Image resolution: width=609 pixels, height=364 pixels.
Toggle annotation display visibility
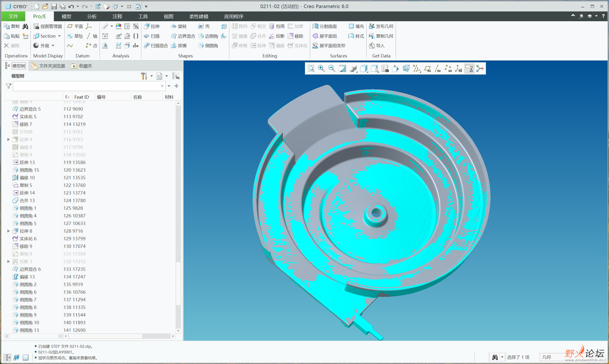click(x=469, y=68)
